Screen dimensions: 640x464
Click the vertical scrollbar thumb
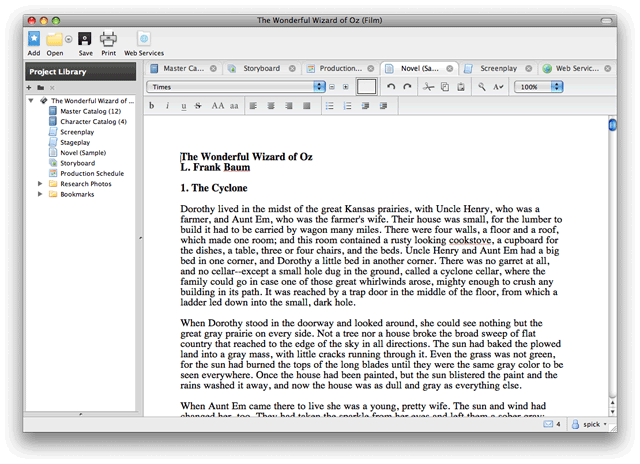point(612,125)
